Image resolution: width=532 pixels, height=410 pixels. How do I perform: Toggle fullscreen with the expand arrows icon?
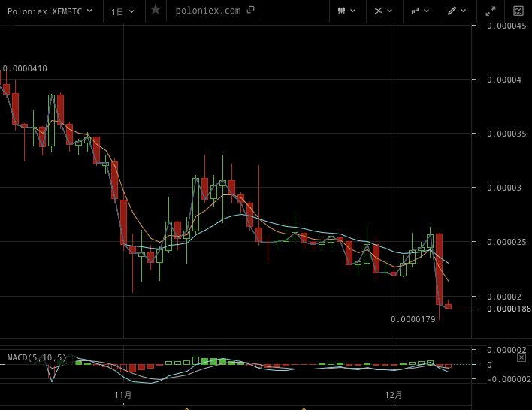point(491,11)
